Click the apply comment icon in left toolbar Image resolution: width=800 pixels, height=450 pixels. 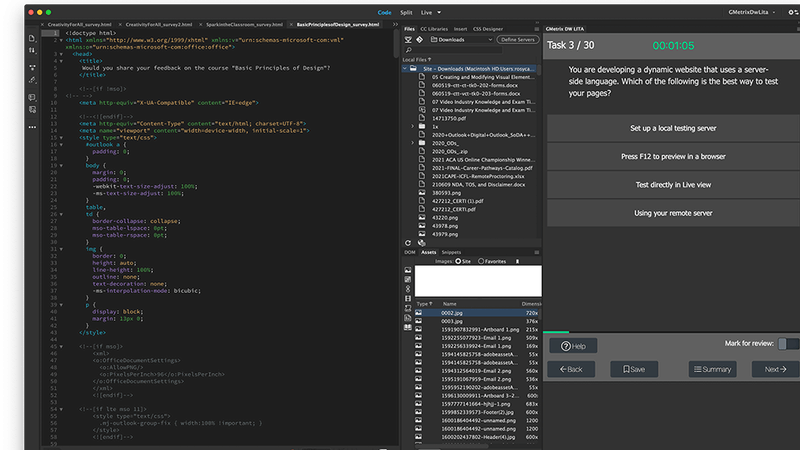click(x=32, y=97)
